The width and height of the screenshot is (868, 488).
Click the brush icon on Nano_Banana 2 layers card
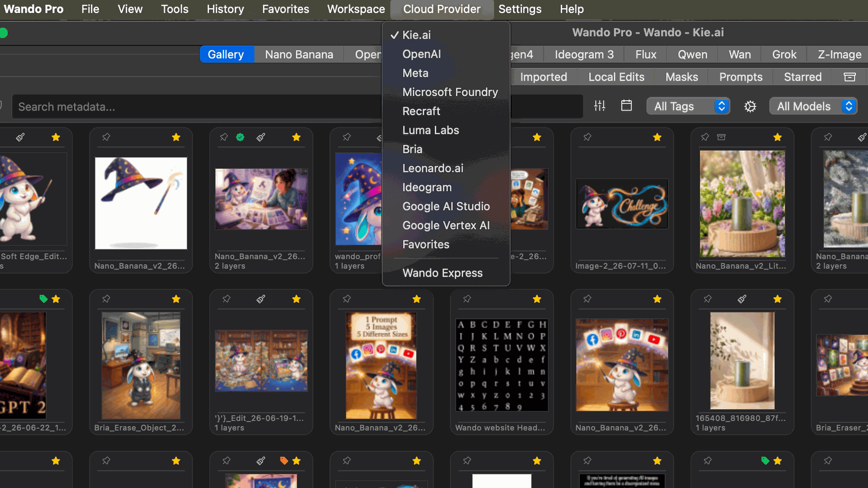point(261,137)
